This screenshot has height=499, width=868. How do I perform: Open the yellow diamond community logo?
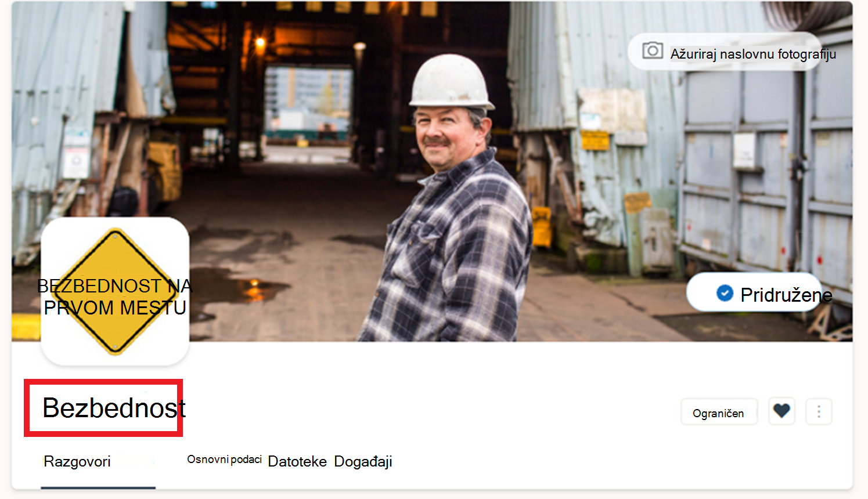pyautogui.click(x=115, y=291)
